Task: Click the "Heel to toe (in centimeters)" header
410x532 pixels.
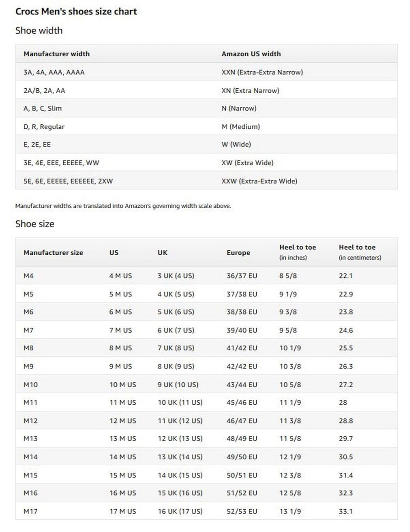Action: 360,252
